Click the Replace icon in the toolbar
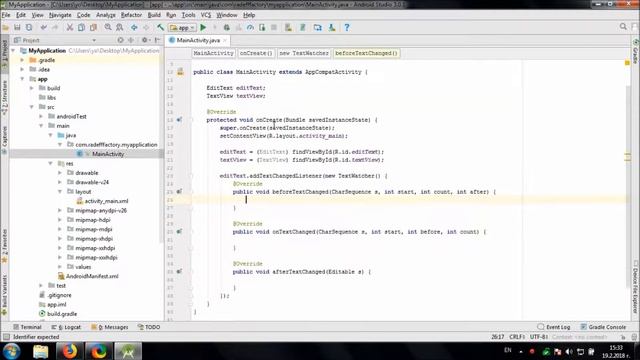The image size is (640, 360). [x=120, y=27]
